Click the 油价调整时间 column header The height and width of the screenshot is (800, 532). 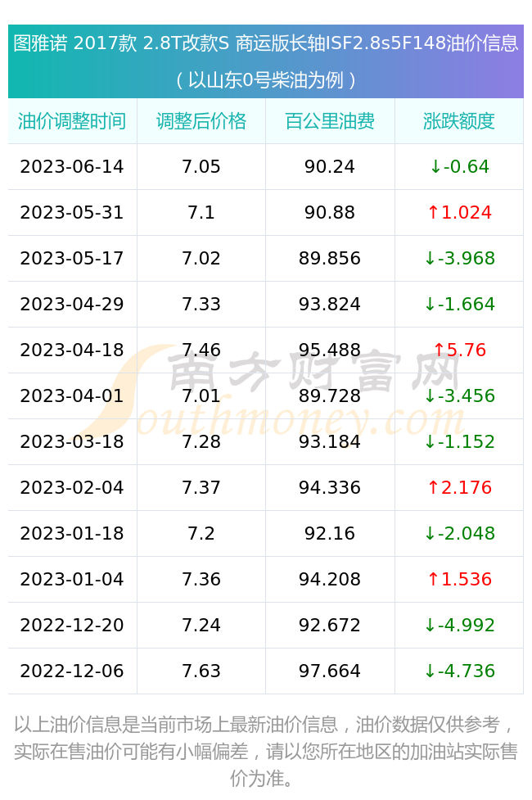tap(72, 121)
